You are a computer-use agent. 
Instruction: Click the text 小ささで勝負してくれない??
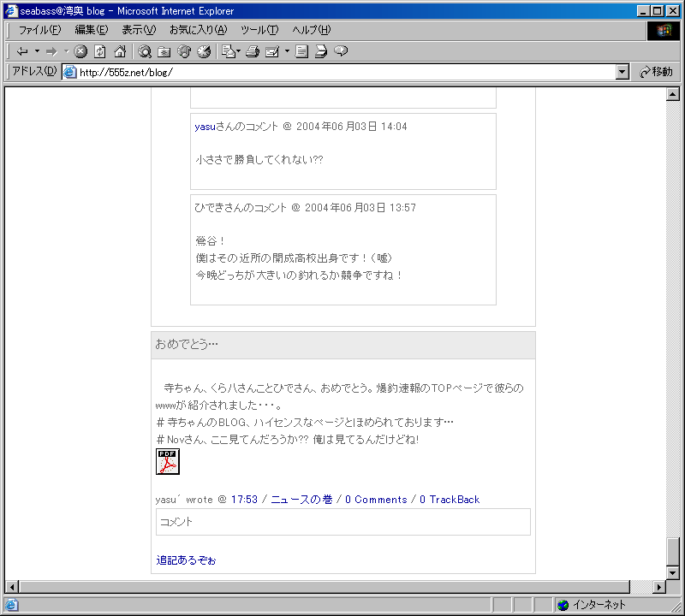(x=259, y=160)
